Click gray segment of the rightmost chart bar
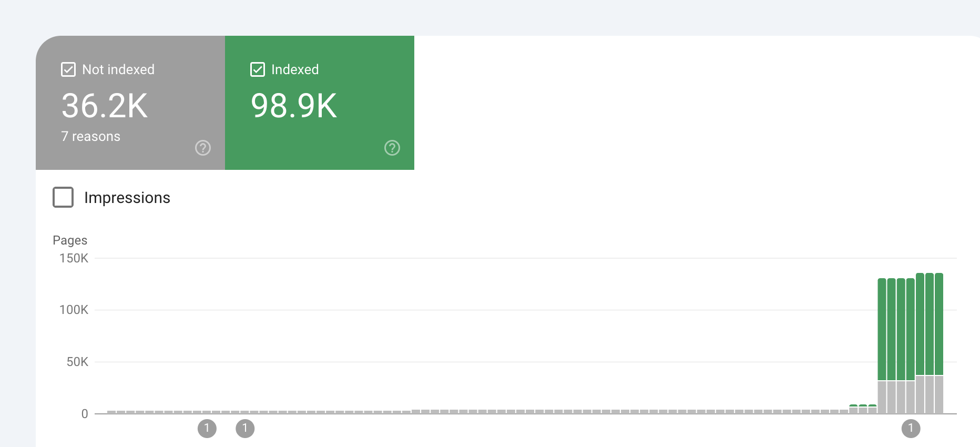 [x=939, y=394]
